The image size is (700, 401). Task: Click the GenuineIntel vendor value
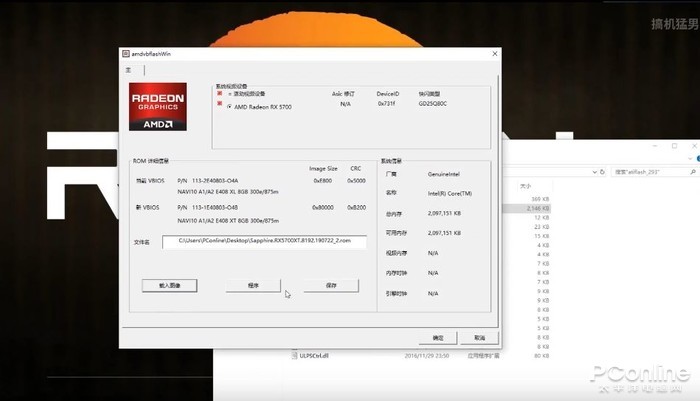click(x=443, y=174)
